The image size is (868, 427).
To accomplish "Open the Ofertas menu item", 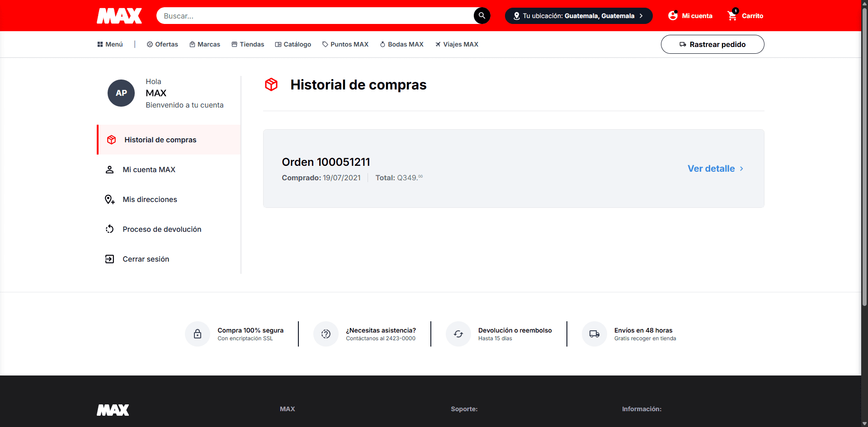I will pos(162,44).
